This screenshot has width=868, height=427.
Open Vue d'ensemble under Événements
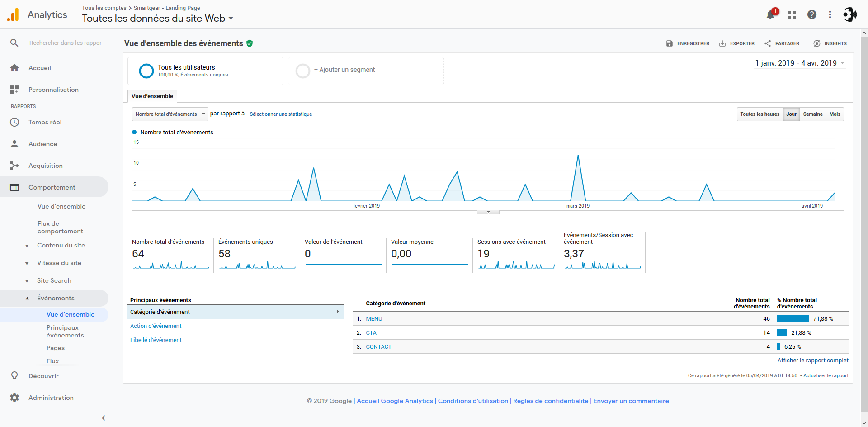tap(71, 314)
